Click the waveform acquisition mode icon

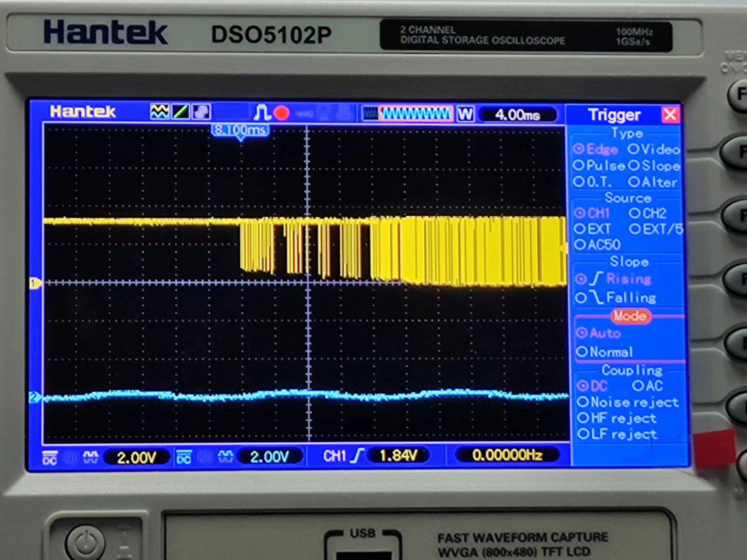[x=159, y=112]
